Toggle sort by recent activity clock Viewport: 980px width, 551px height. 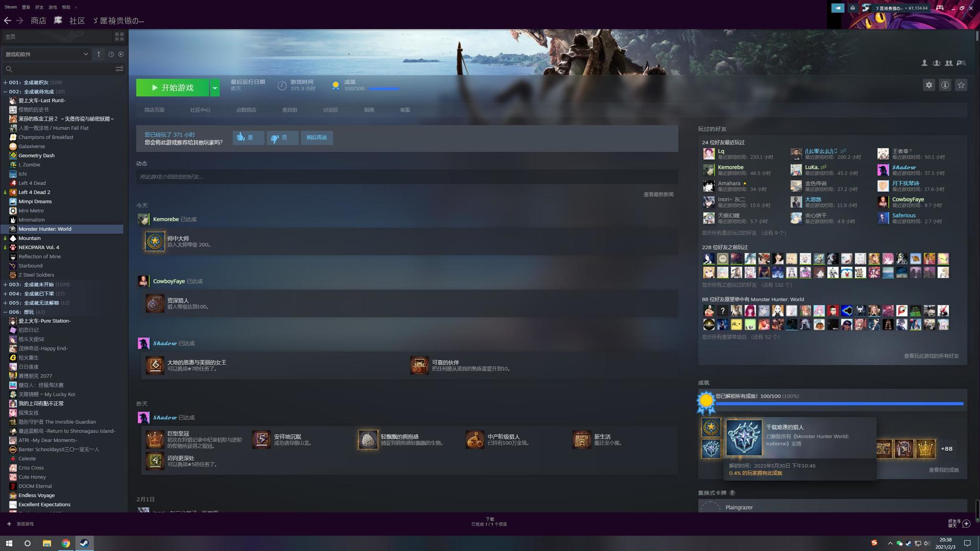click(111, 55)
